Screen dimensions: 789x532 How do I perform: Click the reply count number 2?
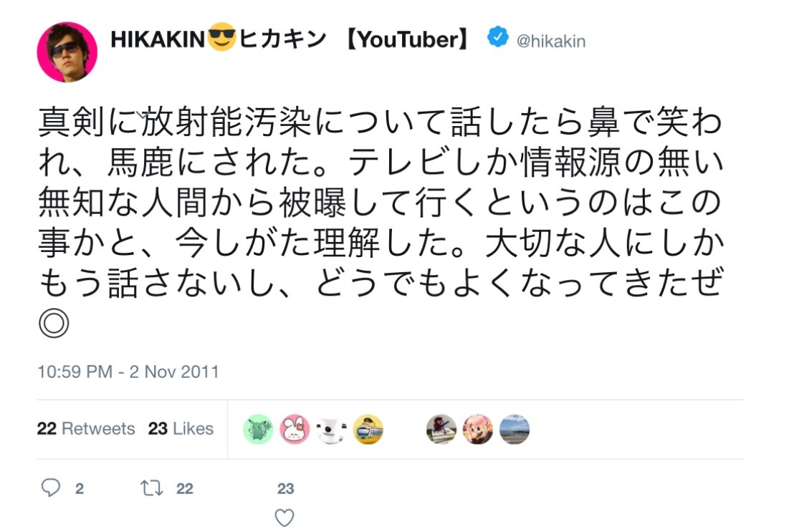coord(80,489)
